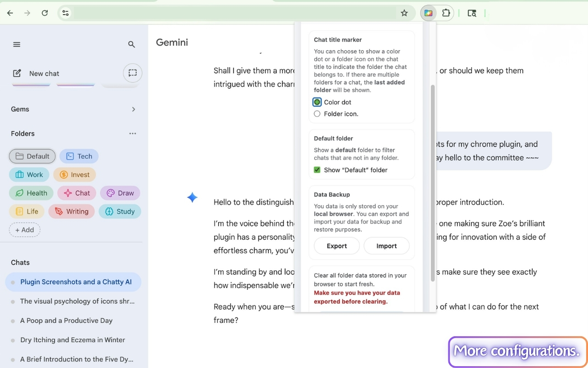
Task: Open chat A Poop and a Productive Day
Action: [x=73, y=321]
